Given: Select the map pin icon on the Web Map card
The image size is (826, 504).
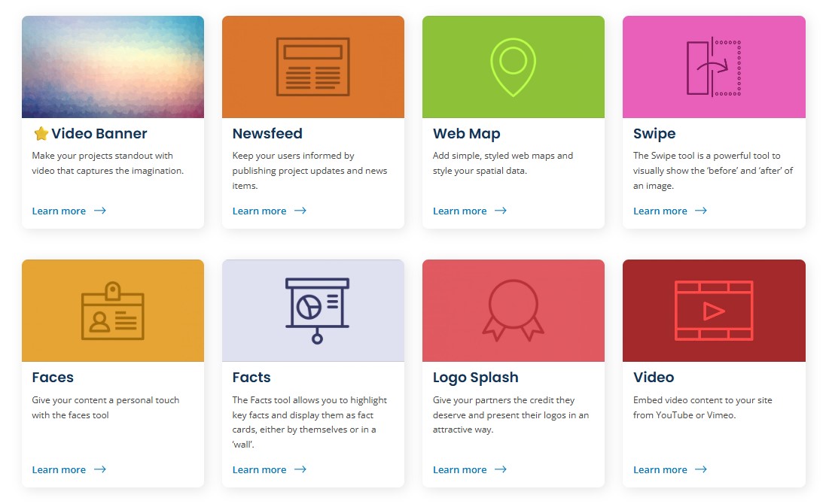Looking at the screenshot, I should pos(513,66).
